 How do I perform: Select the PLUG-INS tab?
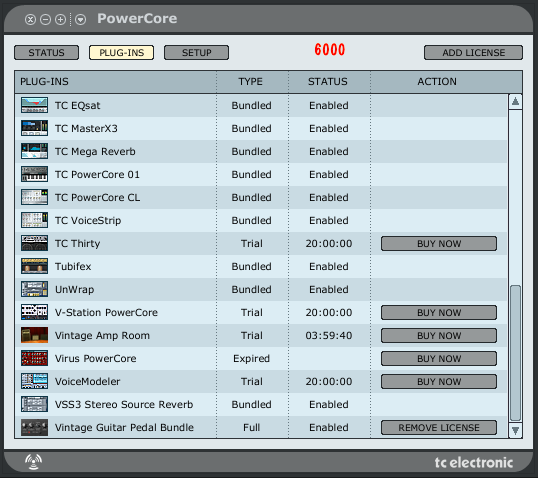[121, 53]
